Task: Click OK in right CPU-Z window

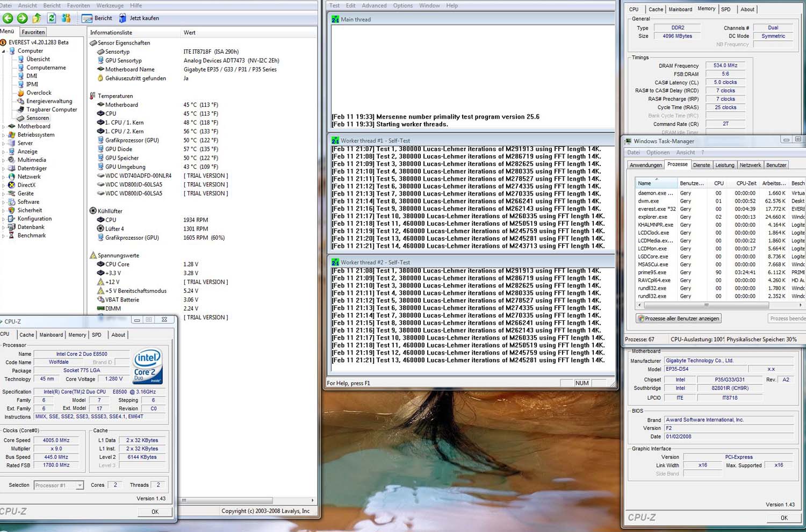Action: click(x=784, y=518)
